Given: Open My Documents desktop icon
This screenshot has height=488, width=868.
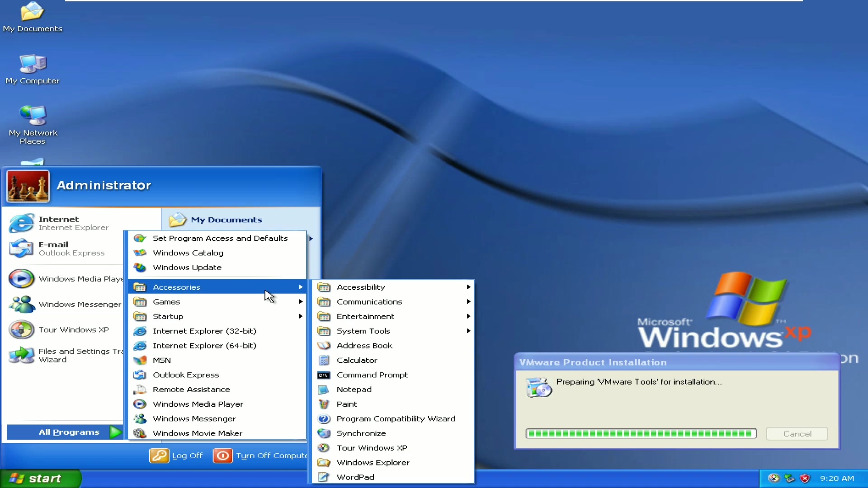Looking at the screenshot, I should pyautogui.click(x=32, y=17).
